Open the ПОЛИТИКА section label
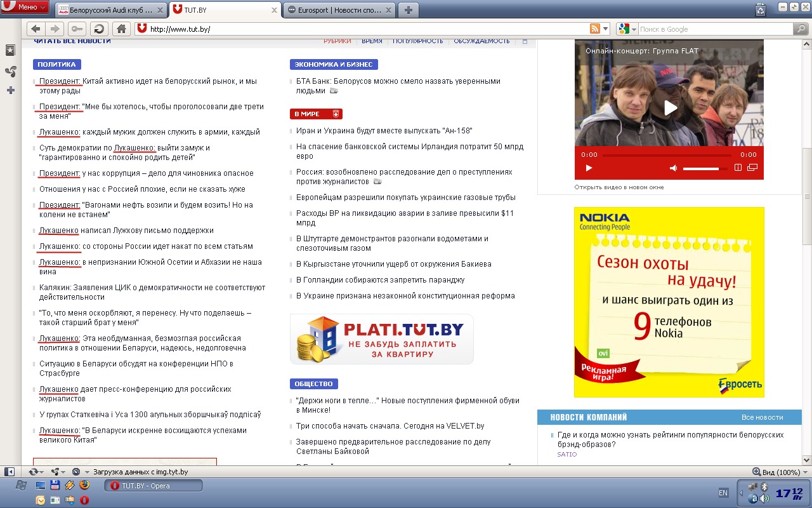The image size is (812, 508). (56, 64)
